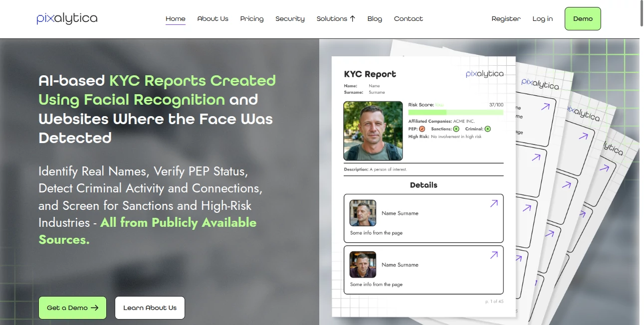Open the Home navigation item
Viewport: 644px width, 325px height.
pos(175,19)
